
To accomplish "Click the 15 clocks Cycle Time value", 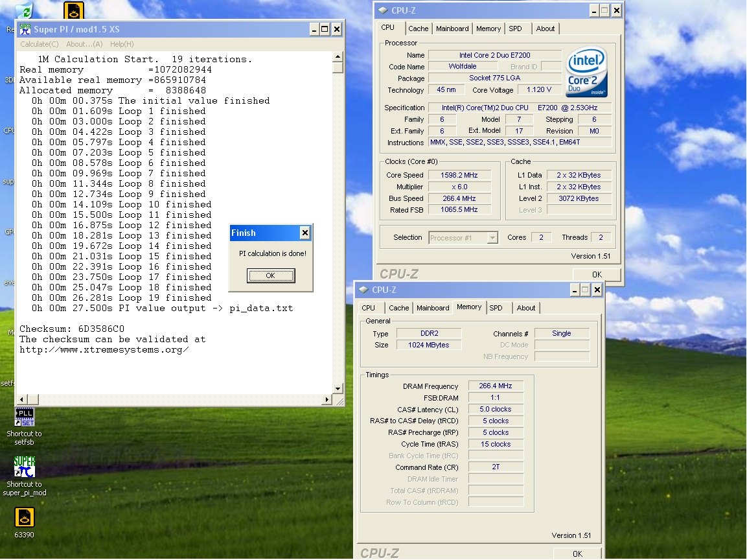I will (496, 444).
